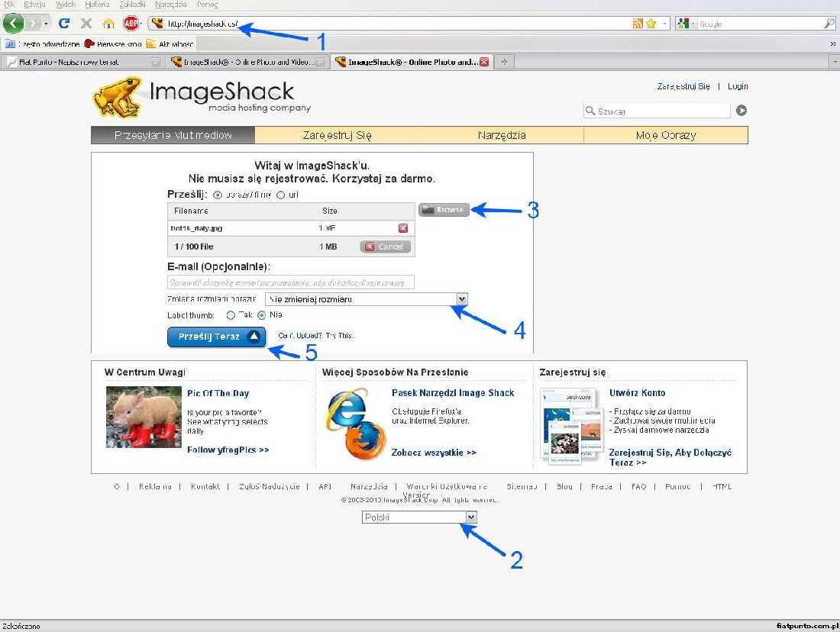
Task: Click the search go arrow button
Action: tap(741, 111)
